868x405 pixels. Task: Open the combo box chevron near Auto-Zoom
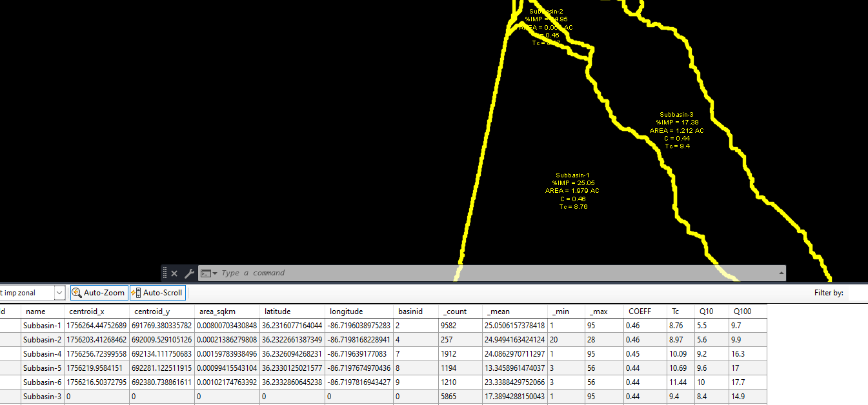[x=59, y=292]
